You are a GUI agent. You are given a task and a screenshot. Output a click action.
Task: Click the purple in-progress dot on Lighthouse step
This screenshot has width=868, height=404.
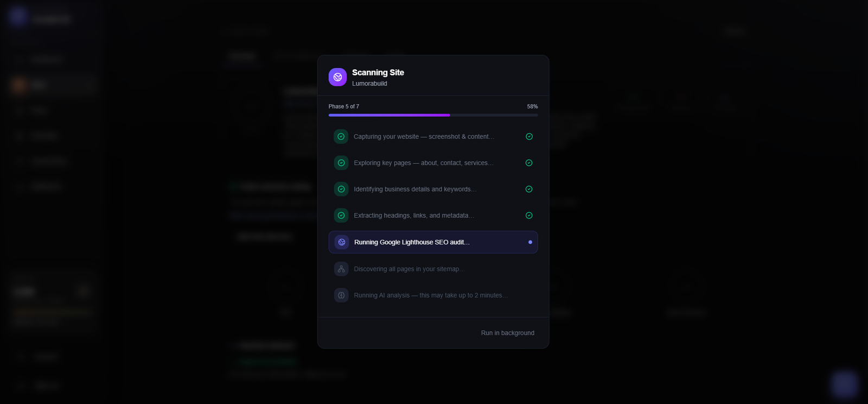530,242
